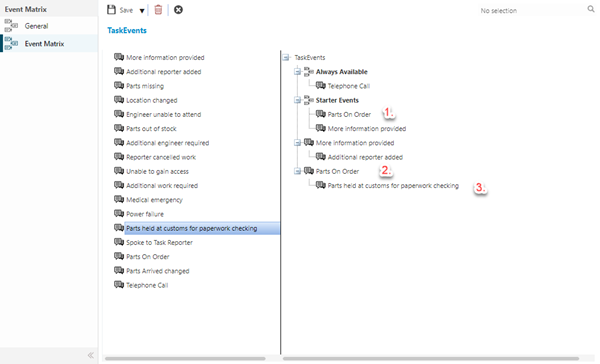Collapse the Always Available group

click(x=297, y=72)
